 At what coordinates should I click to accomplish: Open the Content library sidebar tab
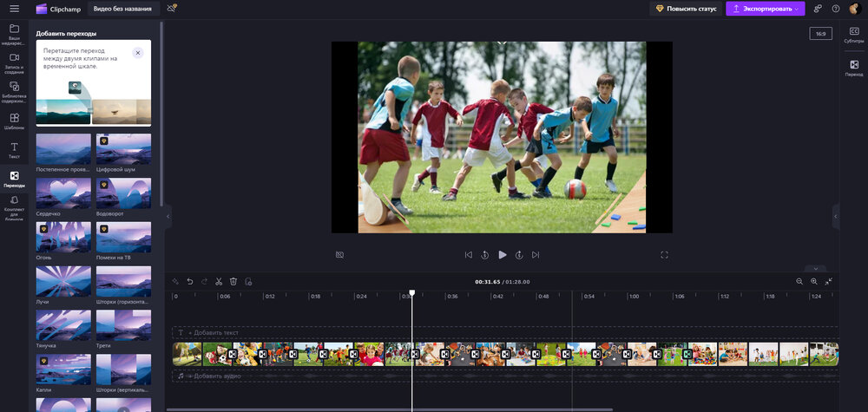tap(15, 92)
